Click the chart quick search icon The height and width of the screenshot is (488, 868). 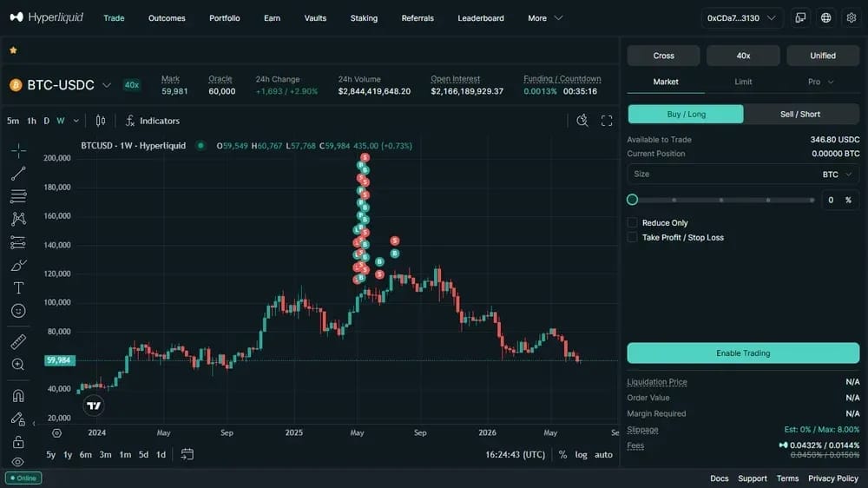tap(582, 120)
